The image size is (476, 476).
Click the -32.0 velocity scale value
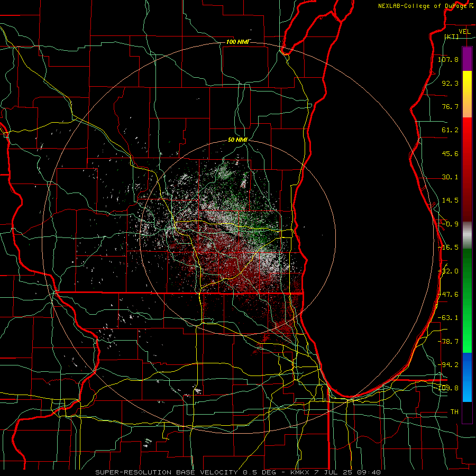tap(448, 271)
